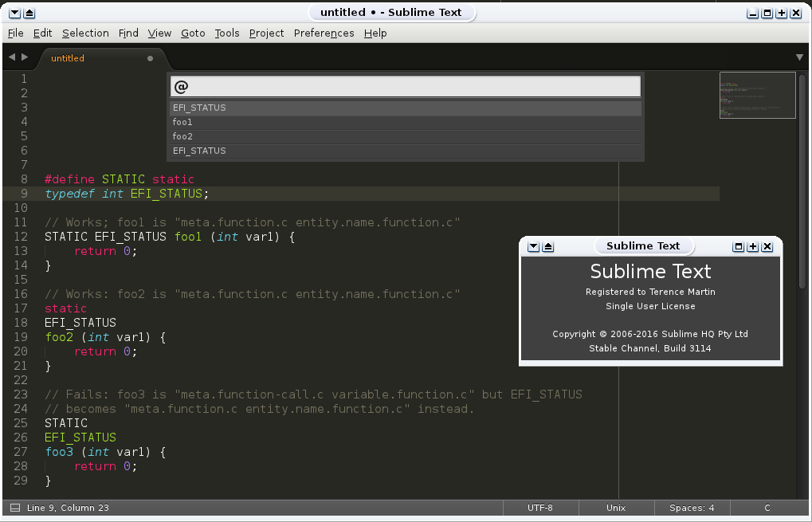
Task: Choose foo2 in the symbol list
Action: (406, 137)
